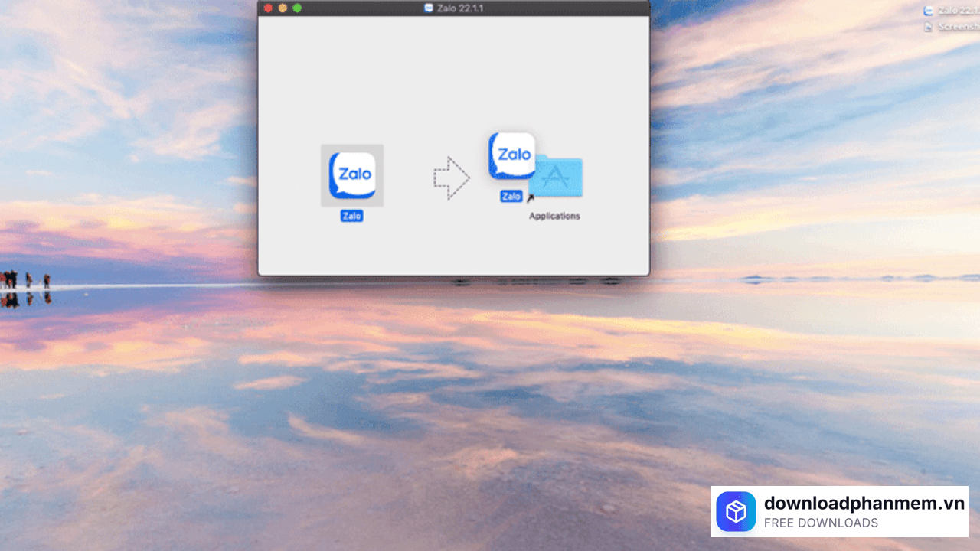
Task: Click the "Zalo 22.1.1" window title text
Action: 459,8
